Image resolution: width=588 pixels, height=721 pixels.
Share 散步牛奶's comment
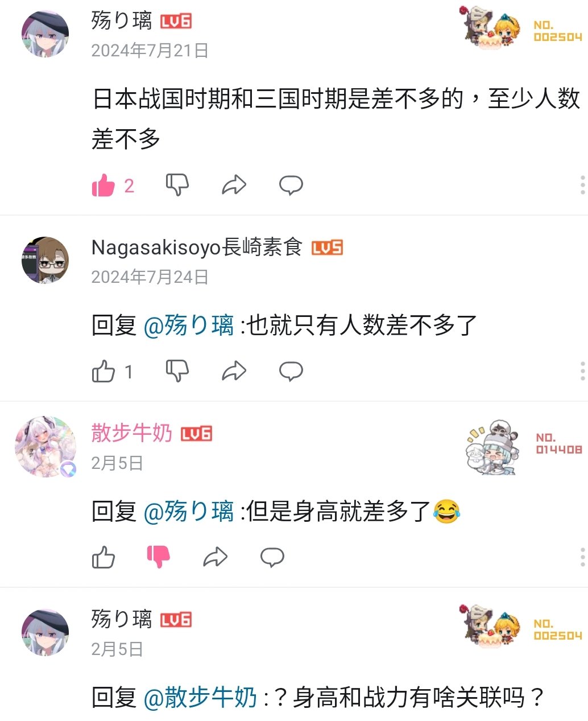(215, 557)
